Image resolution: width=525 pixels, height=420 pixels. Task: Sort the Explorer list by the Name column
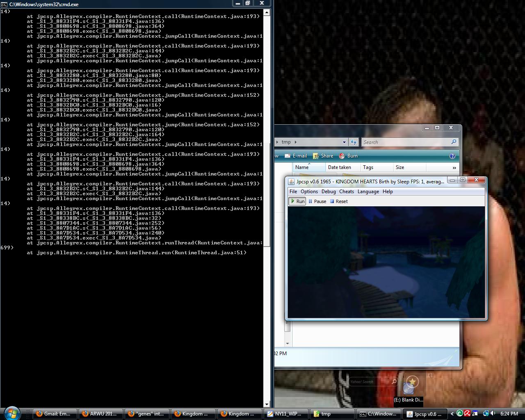click(309, 167)
